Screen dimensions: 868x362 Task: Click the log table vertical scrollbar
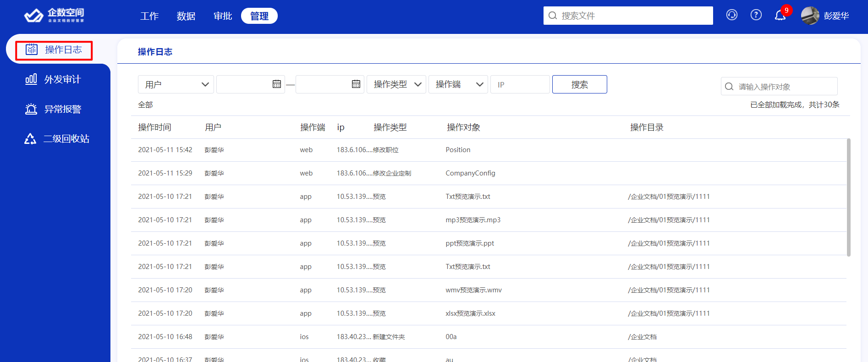848,197
